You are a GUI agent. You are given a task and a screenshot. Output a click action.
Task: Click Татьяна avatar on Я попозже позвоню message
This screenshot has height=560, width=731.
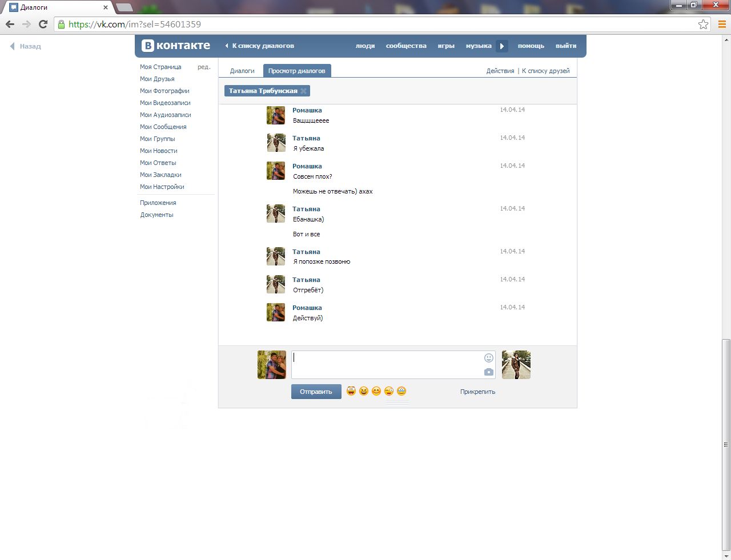coord(276,256)
